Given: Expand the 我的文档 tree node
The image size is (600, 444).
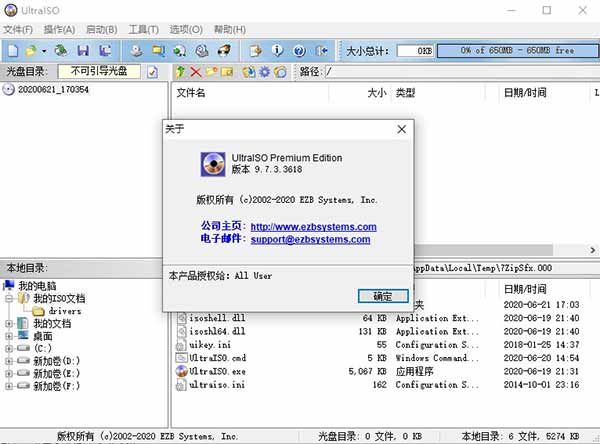Looking at the screenshot, I should point(9,324).
